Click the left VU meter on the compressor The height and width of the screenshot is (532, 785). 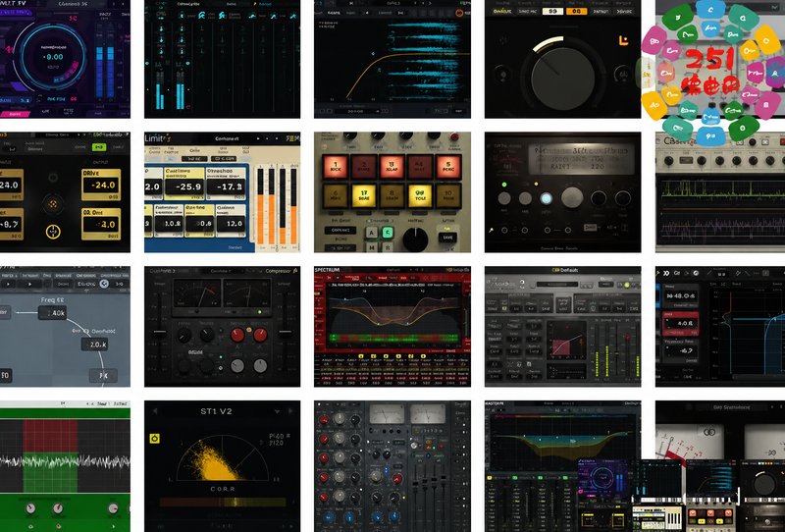pos(197,294)
